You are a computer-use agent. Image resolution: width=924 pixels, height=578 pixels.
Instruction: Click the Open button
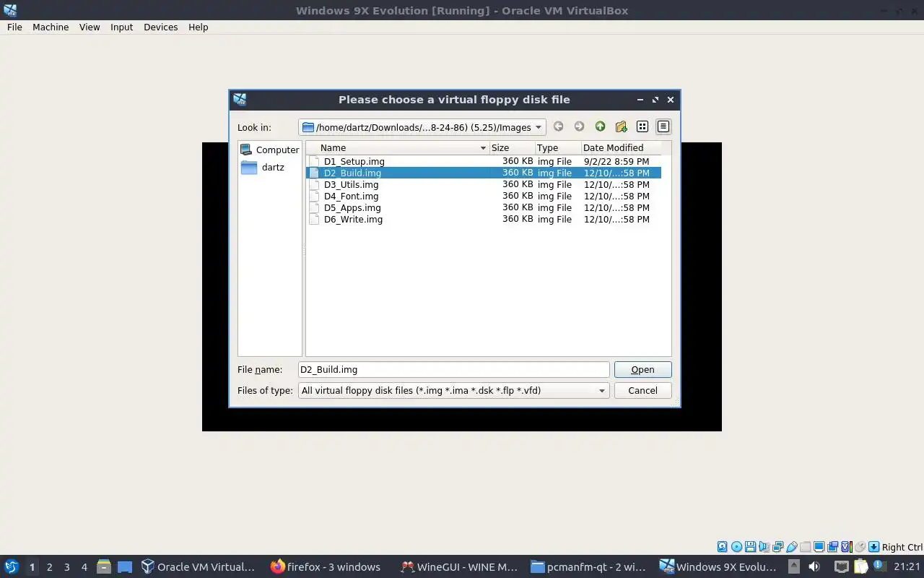[642, 369]
